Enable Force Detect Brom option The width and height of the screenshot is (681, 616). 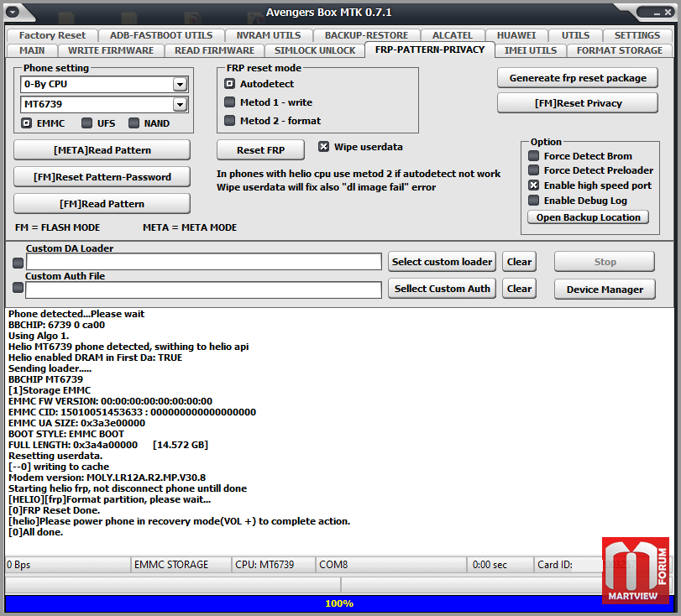tap(534, 156)
